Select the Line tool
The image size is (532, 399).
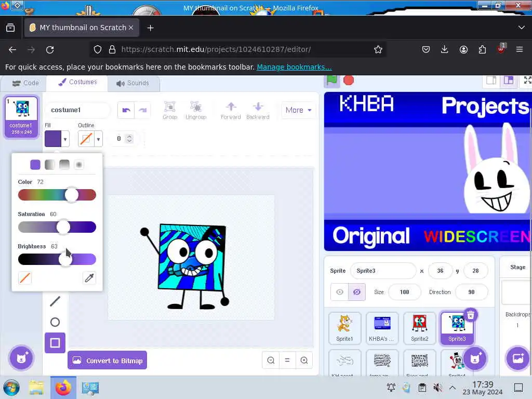click(x=55, y=301)
